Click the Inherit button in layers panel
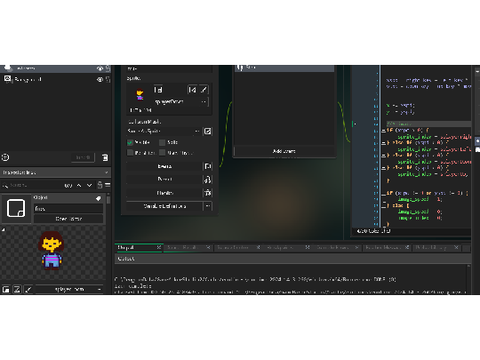 (83, 157)
